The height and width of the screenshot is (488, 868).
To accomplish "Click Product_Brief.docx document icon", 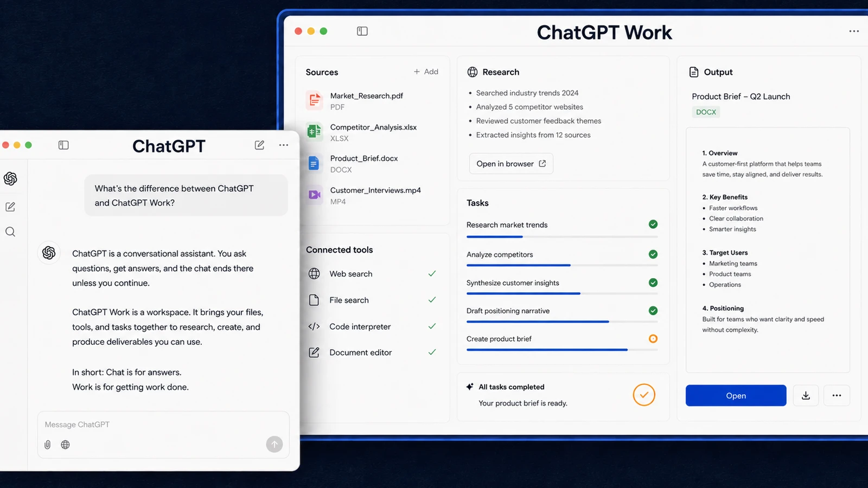I will [314, 163].
